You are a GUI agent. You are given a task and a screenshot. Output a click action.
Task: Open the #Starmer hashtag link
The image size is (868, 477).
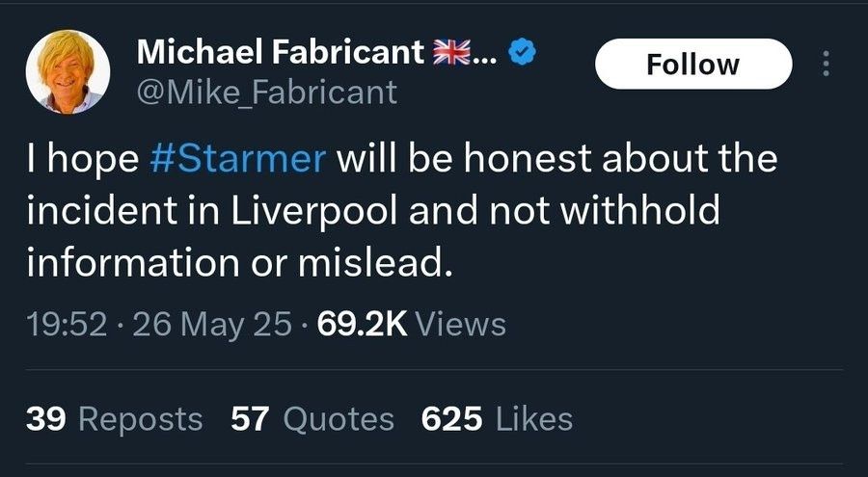[x=237, y=159]
